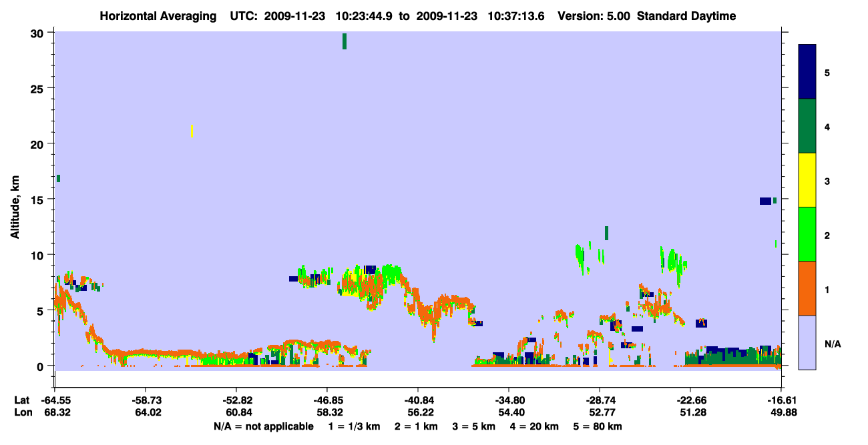The image size is (868, 445).
Task: Click the legend note '1 = 1/3 km'
Action: (355, 426)
